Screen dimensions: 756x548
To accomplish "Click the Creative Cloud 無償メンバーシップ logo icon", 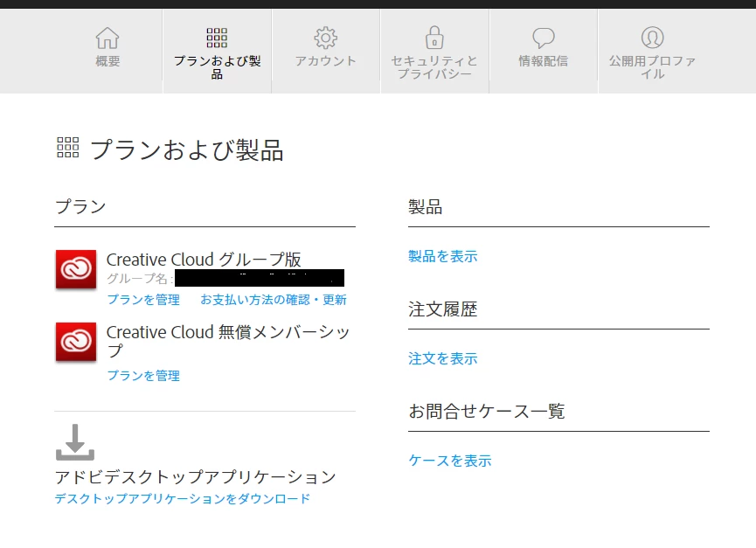I will [x=76, y=342].
